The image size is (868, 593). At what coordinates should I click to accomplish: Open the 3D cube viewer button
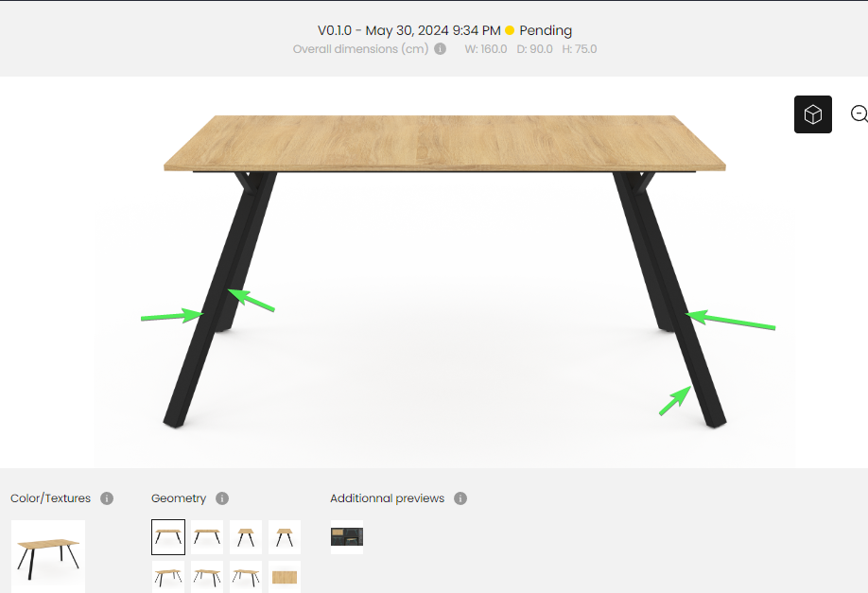click(x=812, y=114)
